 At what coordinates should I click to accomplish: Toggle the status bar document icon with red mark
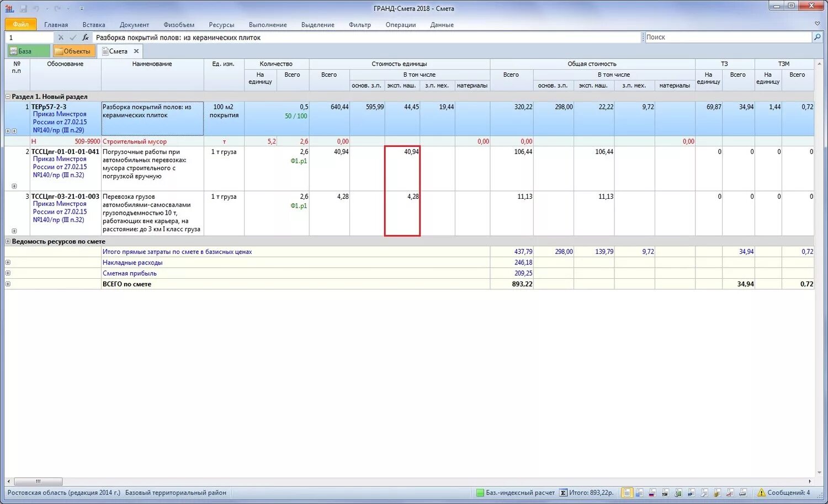[730, 492]
